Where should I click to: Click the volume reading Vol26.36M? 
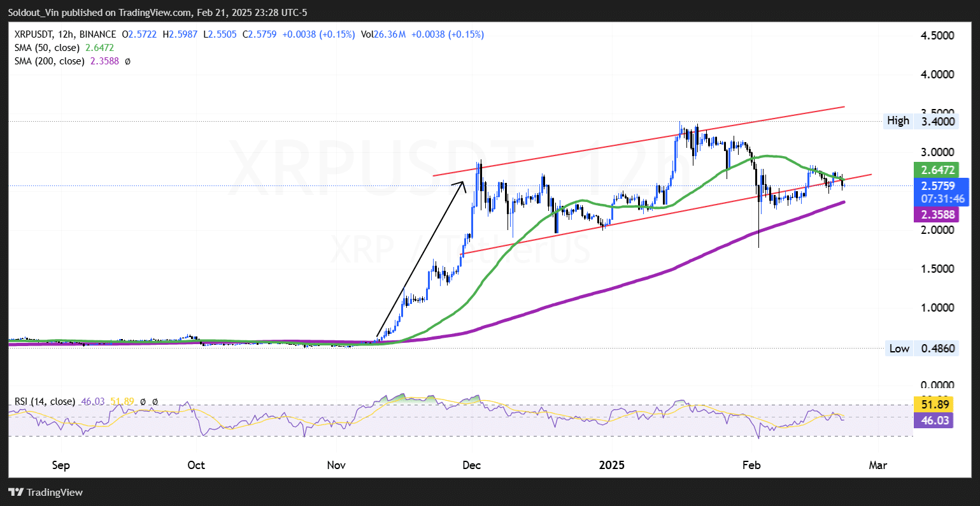click(383, 34)
